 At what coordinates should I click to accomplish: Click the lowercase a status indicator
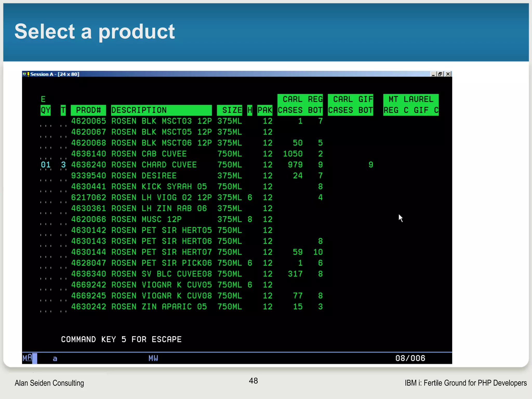pyautogui.click(x=55, y=359)
